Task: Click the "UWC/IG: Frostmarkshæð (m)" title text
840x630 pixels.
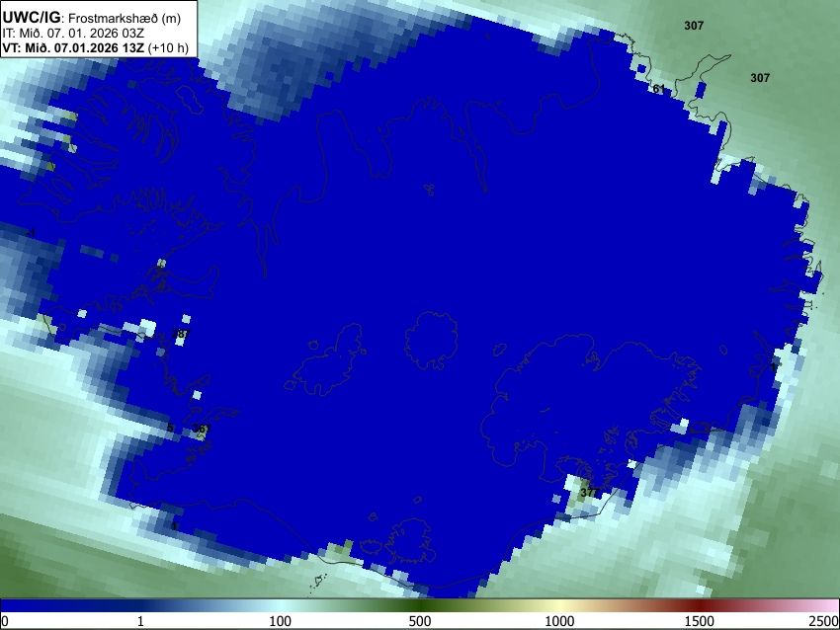Action: point(92,18)
